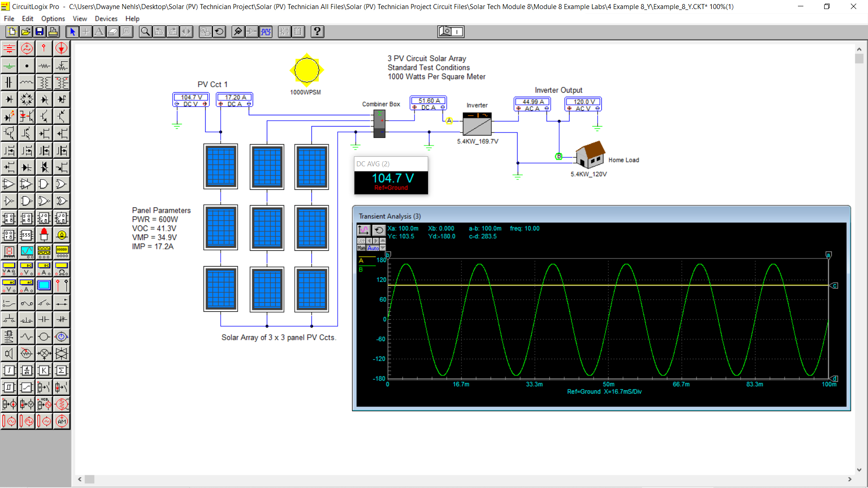Click cursor c marker on scope
The height and width of the screenshot is (488, 868).
835,286
